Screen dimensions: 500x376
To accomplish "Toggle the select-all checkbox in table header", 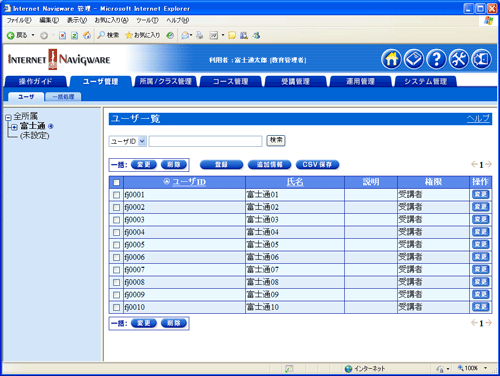I will [116, 182].
